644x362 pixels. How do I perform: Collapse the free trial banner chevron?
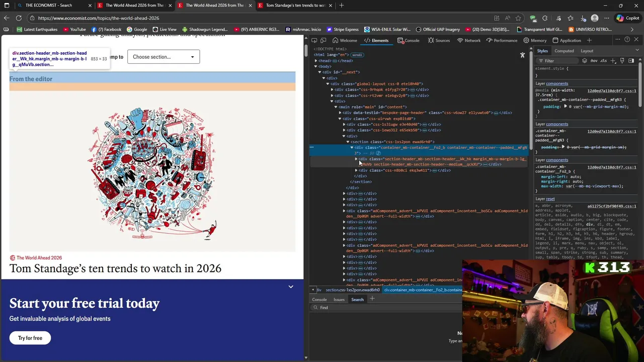[x=291, y=287]
